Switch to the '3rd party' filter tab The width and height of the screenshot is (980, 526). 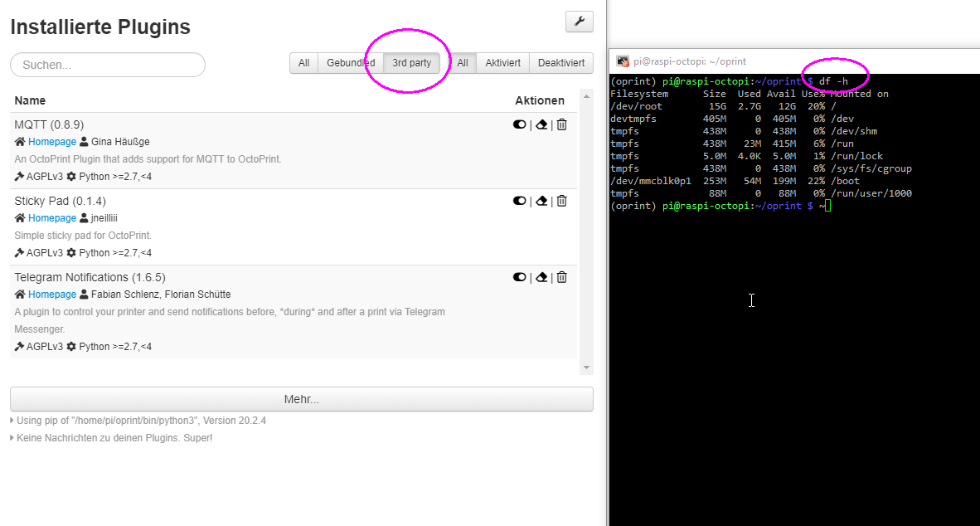click(411, 62)
